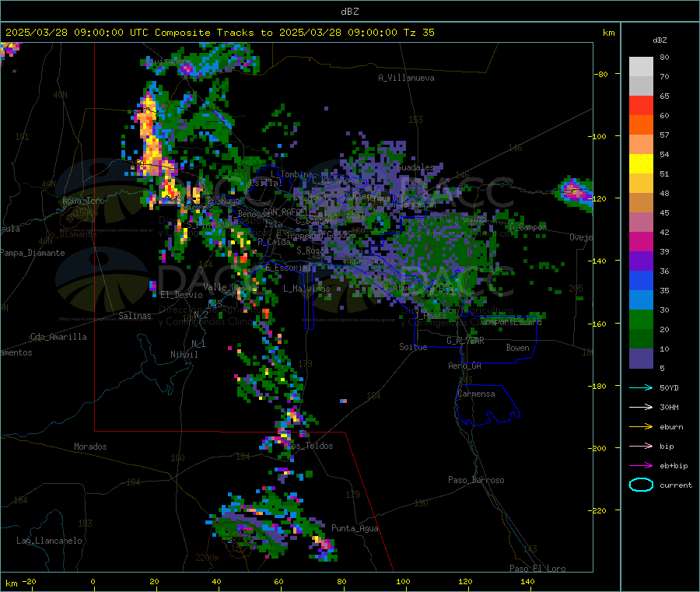Click the 'ComparteEscard' map label near Bowen
Image resolution: width=700 pixels, height=592 pixels.
(x=511, y=321)
